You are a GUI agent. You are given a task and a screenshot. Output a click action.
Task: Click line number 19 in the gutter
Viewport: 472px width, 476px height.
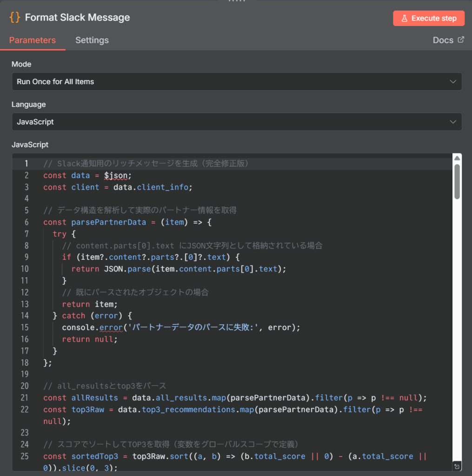(x=24, y=374)
